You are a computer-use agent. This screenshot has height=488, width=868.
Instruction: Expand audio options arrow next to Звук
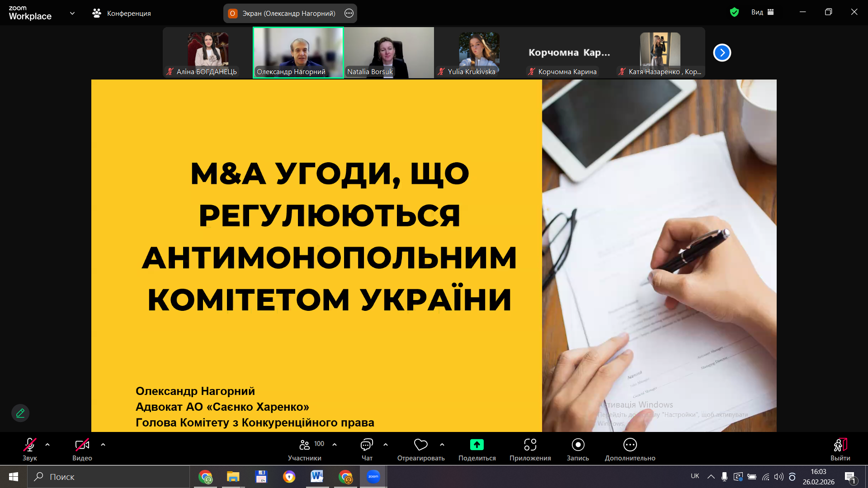click(47, 445)
